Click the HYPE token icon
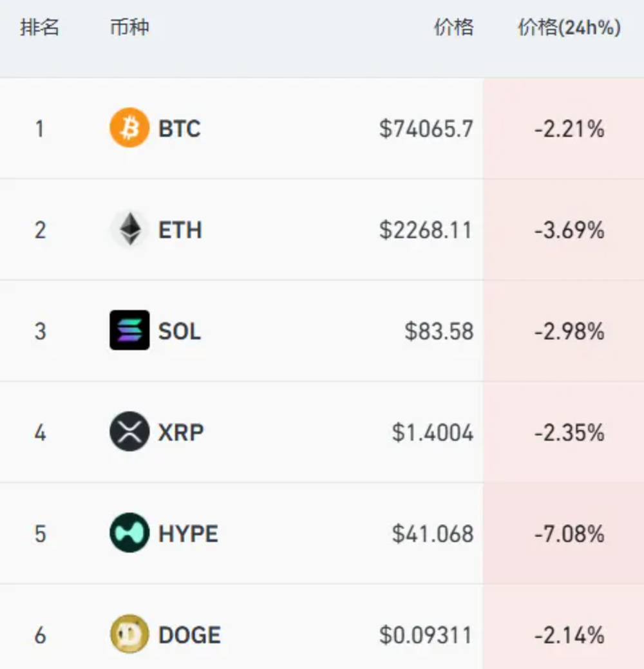Image resolution: width=644 pixels, height=669 pixels. [x=129, y=533]
